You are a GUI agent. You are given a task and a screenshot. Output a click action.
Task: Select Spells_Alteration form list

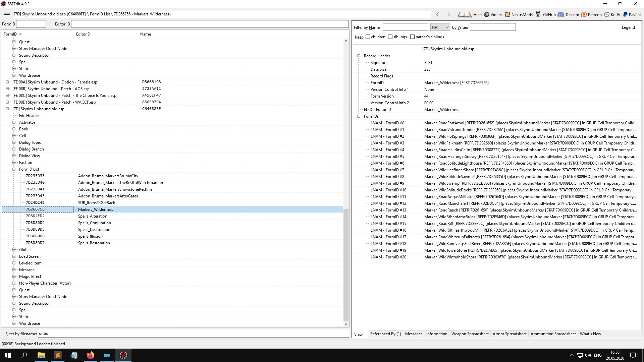pyautogui.click(x=172, y=216)
